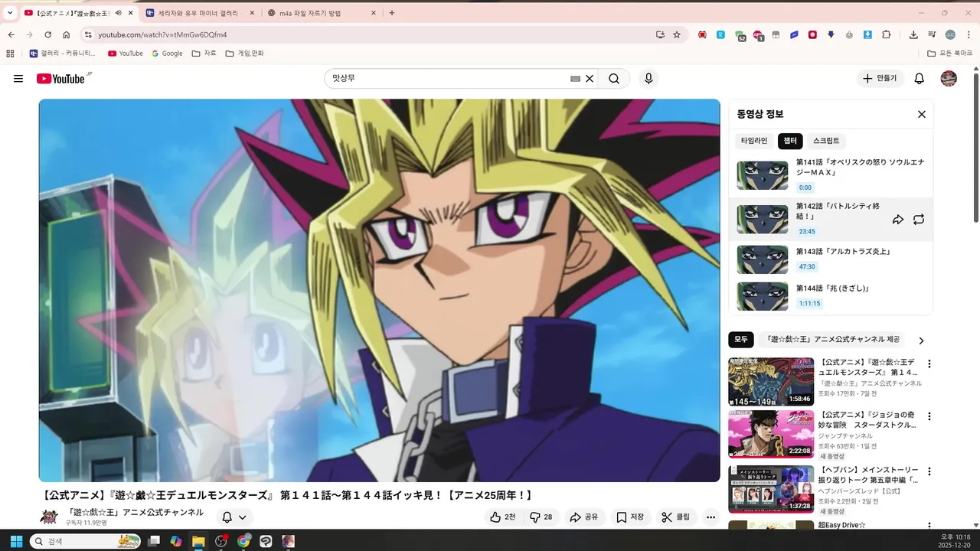Click the video player frame
The width and height of the screenshot is (980, 551).
380,290
